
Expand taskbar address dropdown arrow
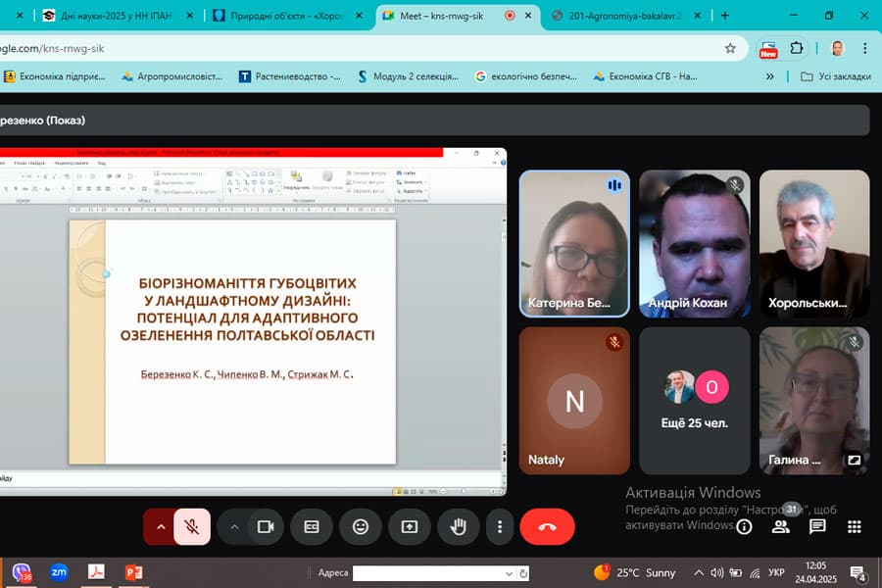(x=509, y=573)
